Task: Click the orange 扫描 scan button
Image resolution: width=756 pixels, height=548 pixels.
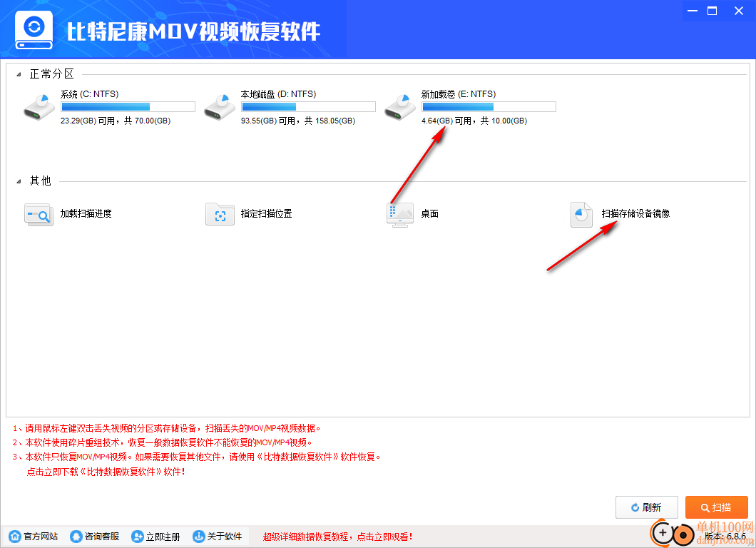Action: click(x=717, y=507)
